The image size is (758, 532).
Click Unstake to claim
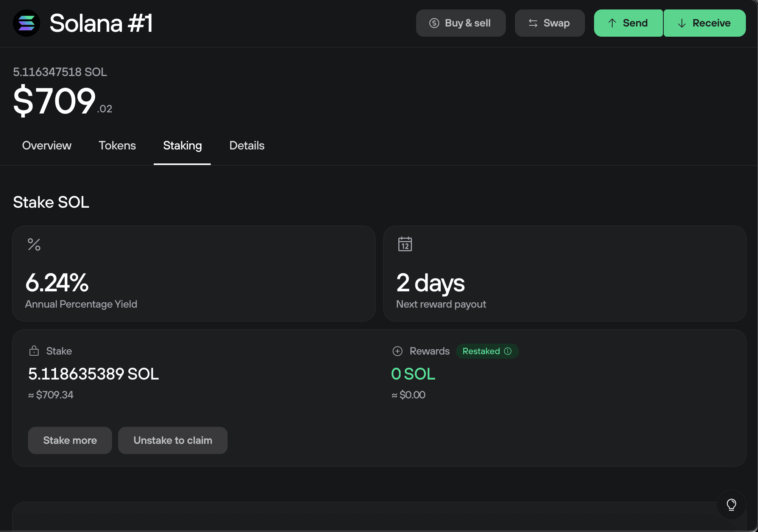coord(173,440)
